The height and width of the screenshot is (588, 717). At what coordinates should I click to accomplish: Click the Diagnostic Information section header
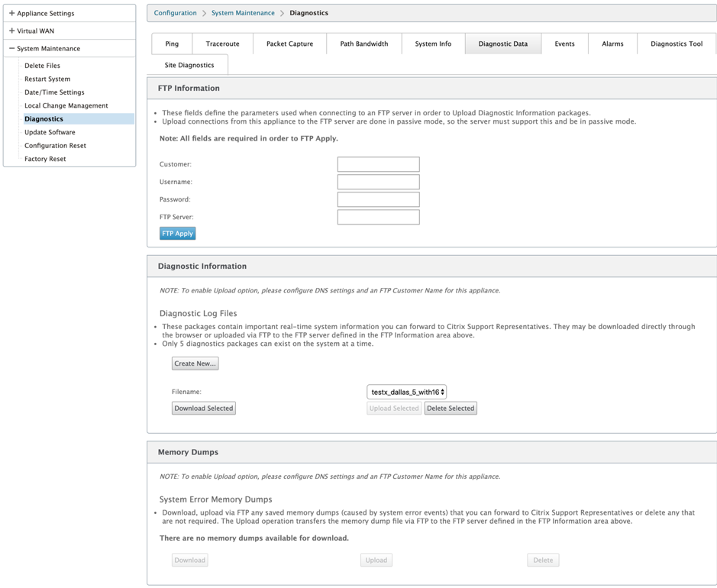[431, 266]
